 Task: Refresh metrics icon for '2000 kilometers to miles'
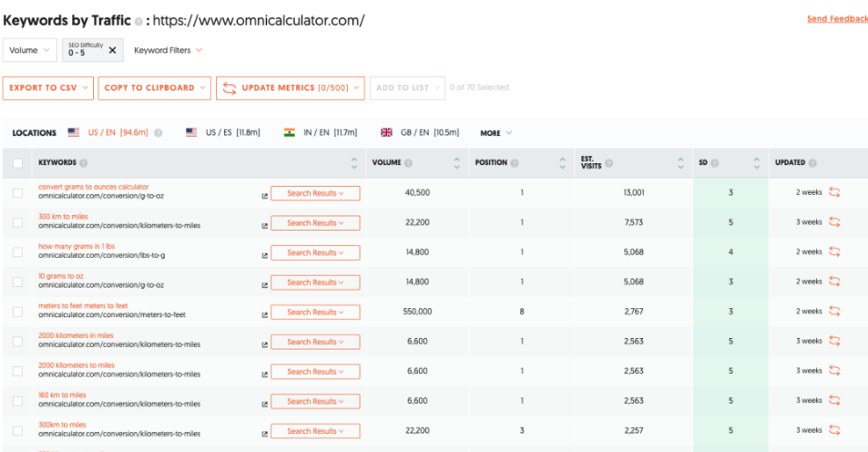click(834, 371)
